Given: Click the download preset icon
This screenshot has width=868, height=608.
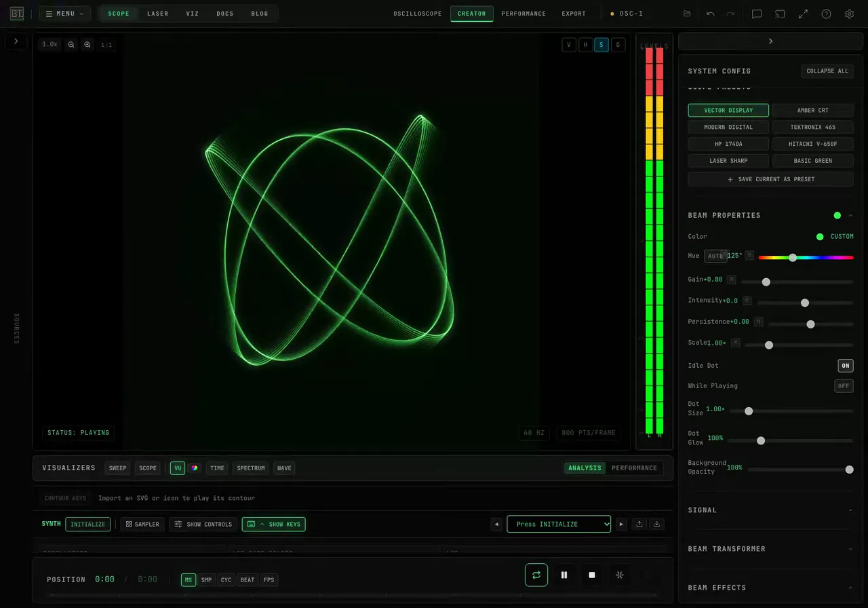Looking at the screenshot, I should click(656, 524).
